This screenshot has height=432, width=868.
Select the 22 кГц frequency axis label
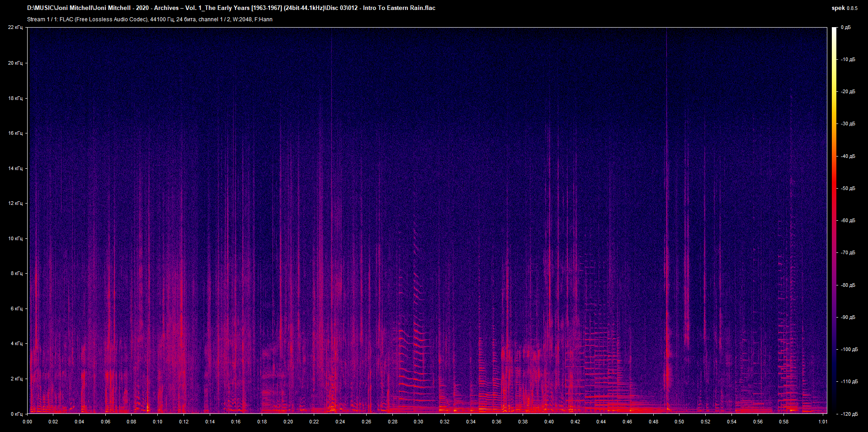pos(16,27)
